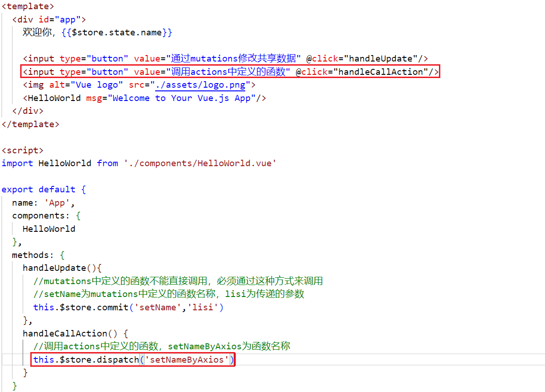Screen dimensions: 545x392
Task: Place cursor on the export default keyword
Action: coord(39,190)
